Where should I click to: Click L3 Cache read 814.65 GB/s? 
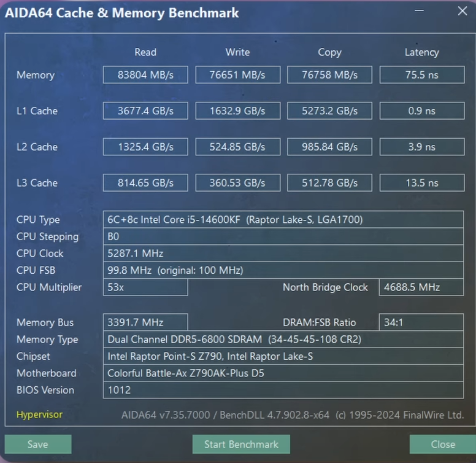click(145, 182)
